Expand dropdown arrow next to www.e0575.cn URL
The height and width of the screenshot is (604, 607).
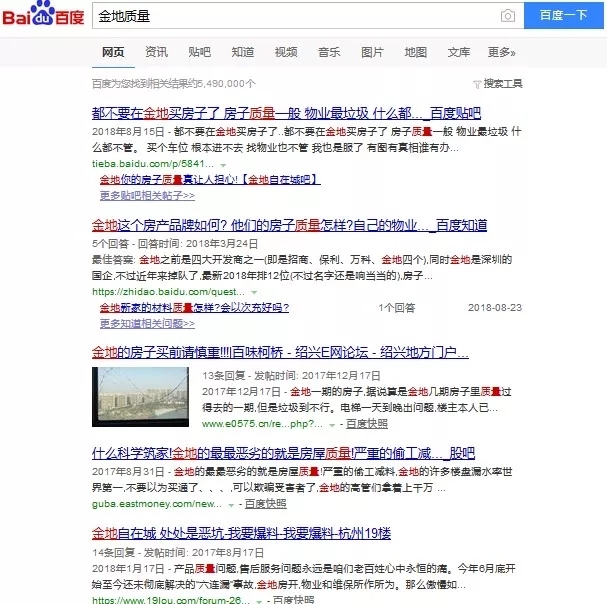click(332, 425)
